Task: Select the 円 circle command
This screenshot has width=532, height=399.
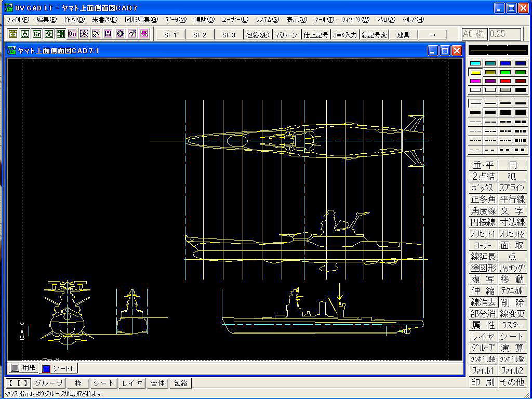Action: coord(512,165)
